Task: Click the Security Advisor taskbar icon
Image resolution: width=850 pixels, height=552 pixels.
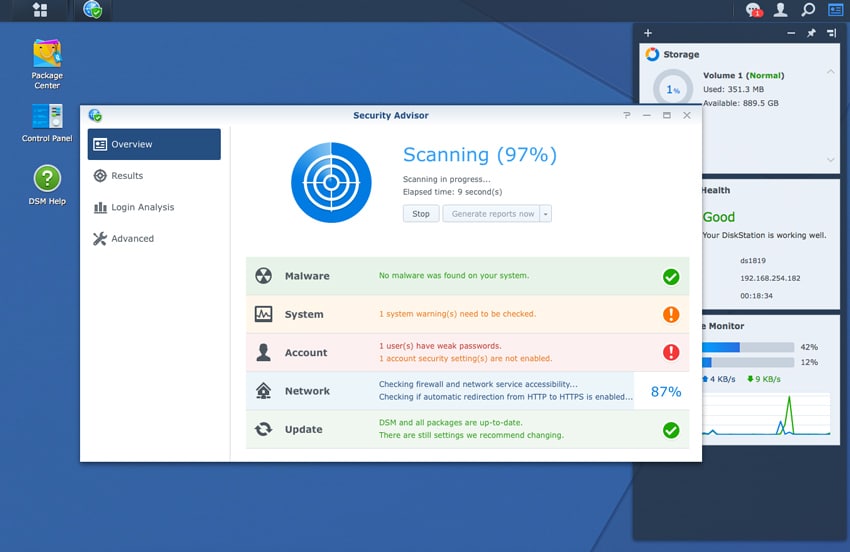Action: click(93, 9)
